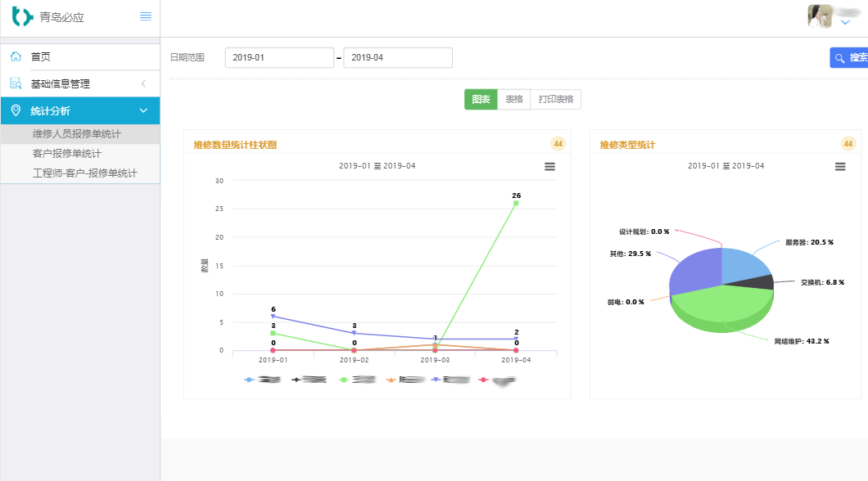The image size is (868, 481).
Task: Toggle the light blue circle legend series
Action: (262, 380)
